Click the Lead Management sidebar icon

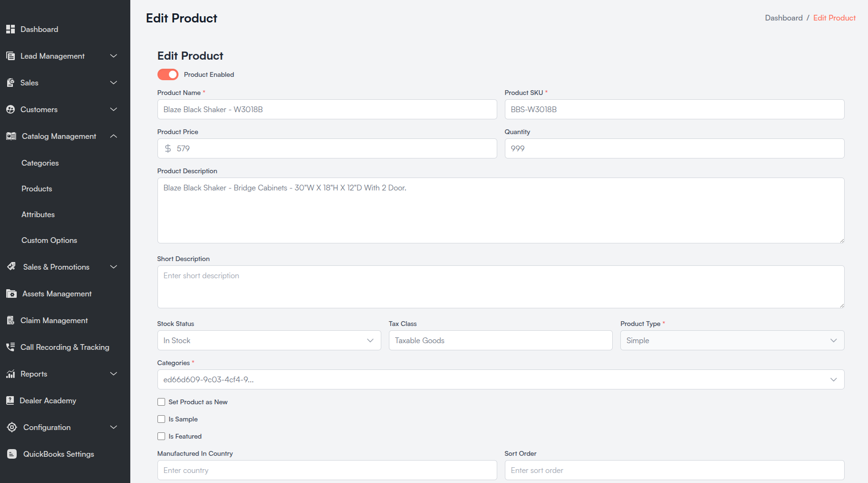point(10,56)
